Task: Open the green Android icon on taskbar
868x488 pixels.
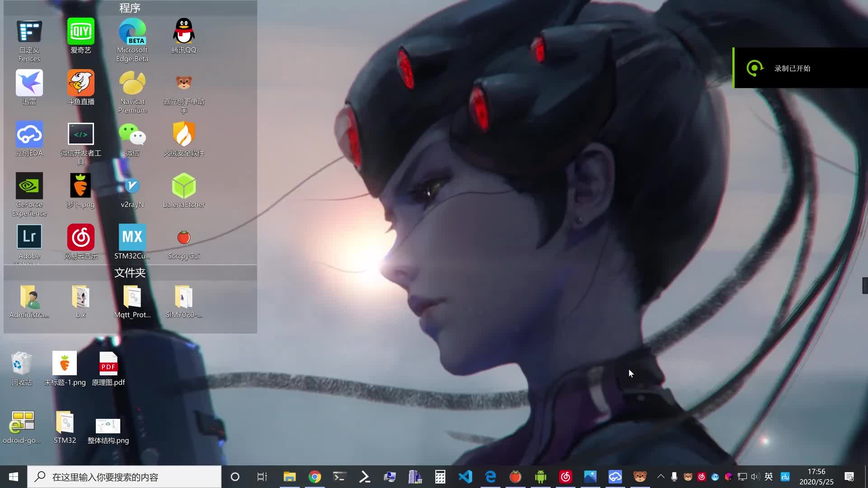Action: tap(540, 477)
